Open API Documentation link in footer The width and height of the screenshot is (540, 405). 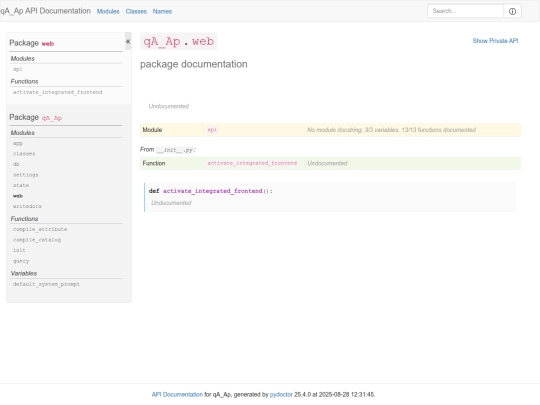pos(177,395)
